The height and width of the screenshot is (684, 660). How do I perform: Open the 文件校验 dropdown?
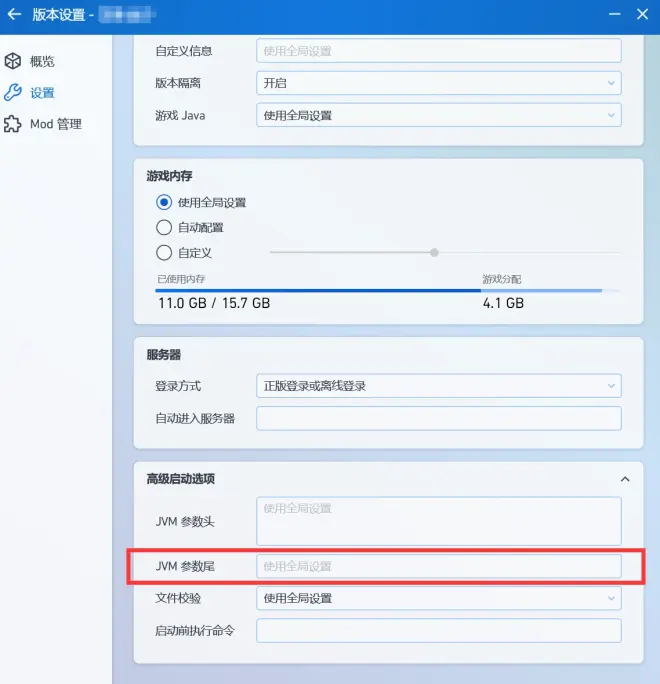tap(438, 599)
